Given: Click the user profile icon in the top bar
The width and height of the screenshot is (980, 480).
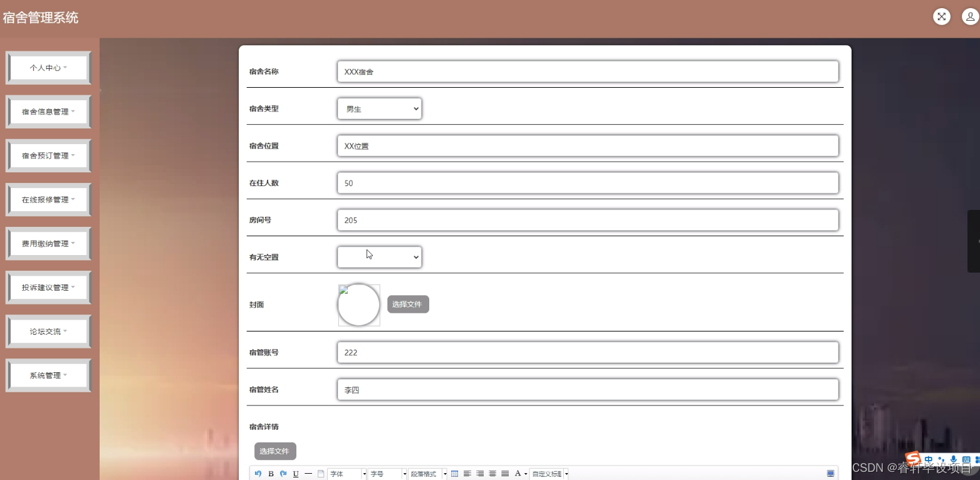Looking at the screenshot, I should 970,16.
